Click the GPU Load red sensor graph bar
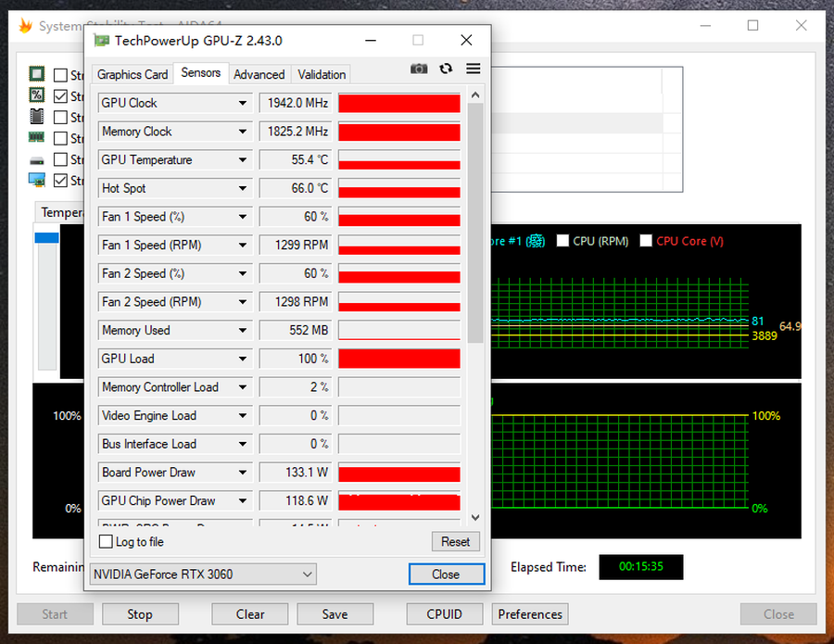The height and width of the screenshot is (644, 834). click(x=398, y=359)
